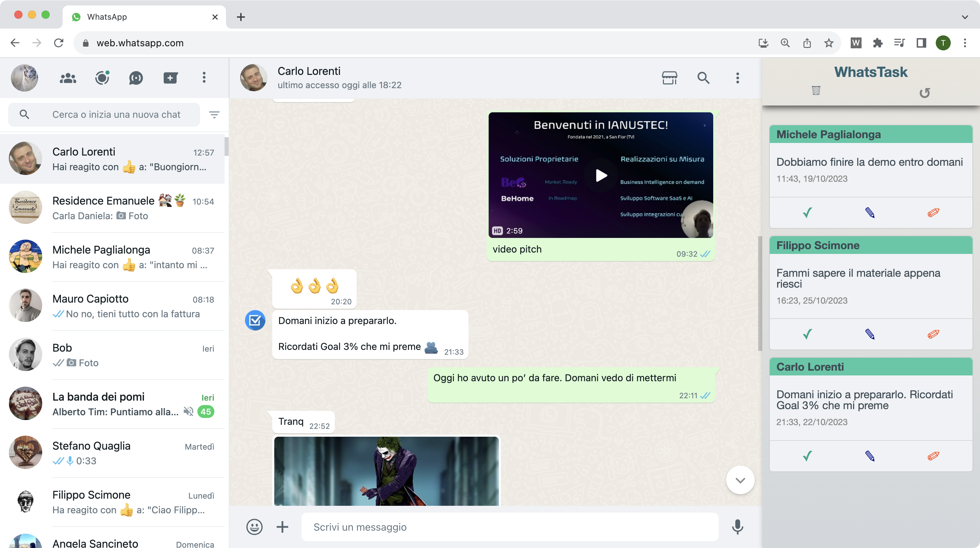Toggle the unread chats filter icon

[x=214, y=115]
